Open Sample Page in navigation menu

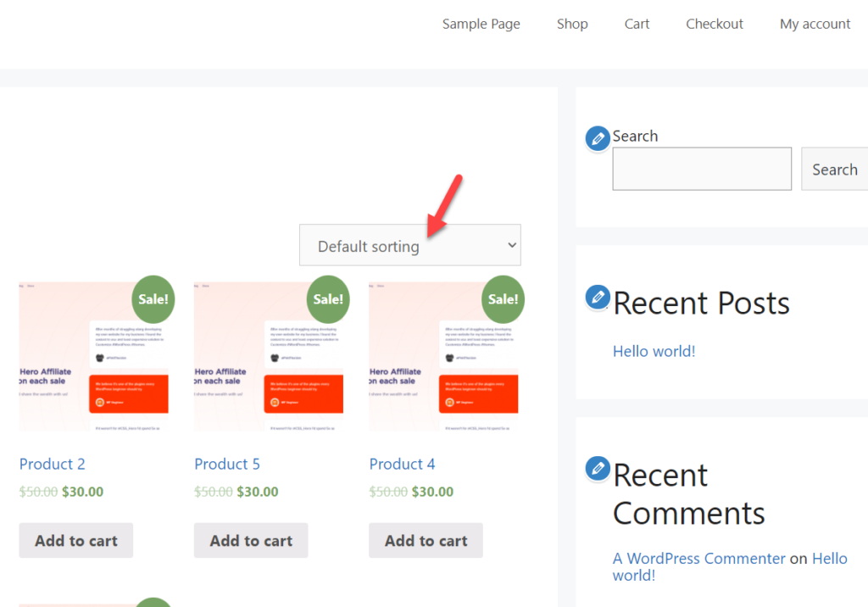[481, 25]
